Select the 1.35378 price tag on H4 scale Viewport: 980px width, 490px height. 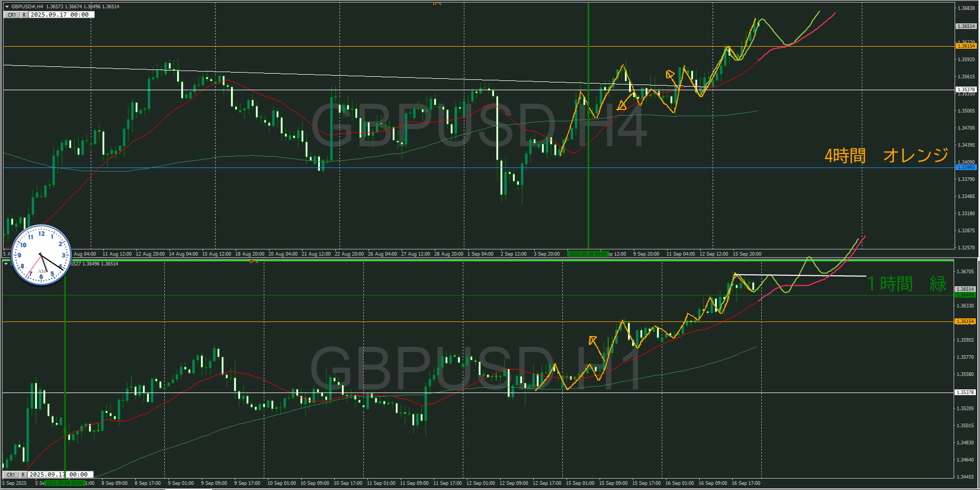point(965,90)
